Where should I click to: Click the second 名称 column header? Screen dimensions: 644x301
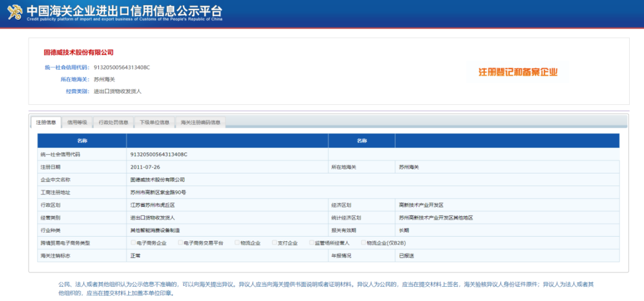361,141
